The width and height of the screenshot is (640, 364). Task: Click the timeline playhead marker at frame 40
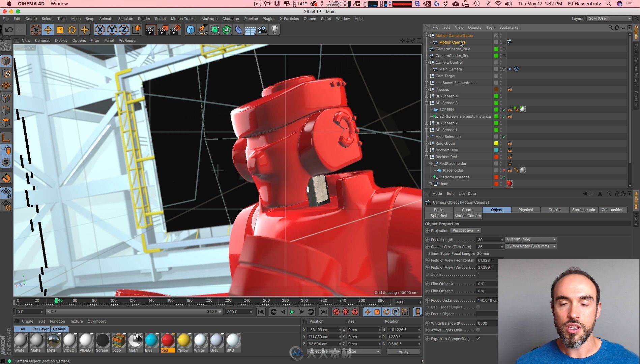click(56, 300)
